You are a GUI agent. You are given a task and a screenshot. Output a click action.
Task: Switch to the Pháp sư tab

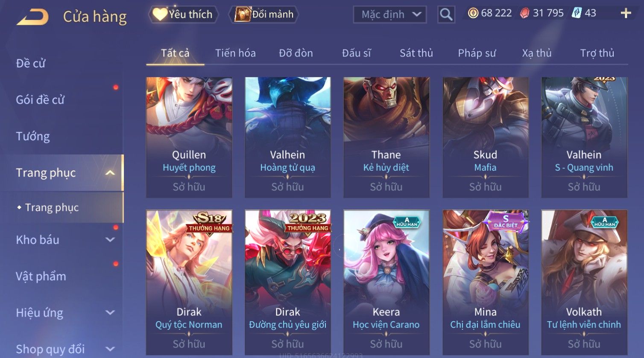coord(477,53)
